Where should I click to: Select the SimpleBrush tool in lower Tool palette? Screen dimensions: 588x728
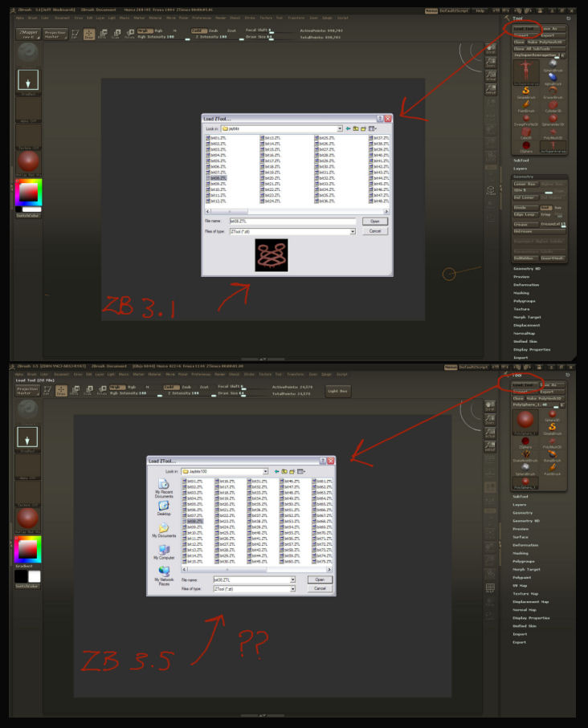click(552, 428)
